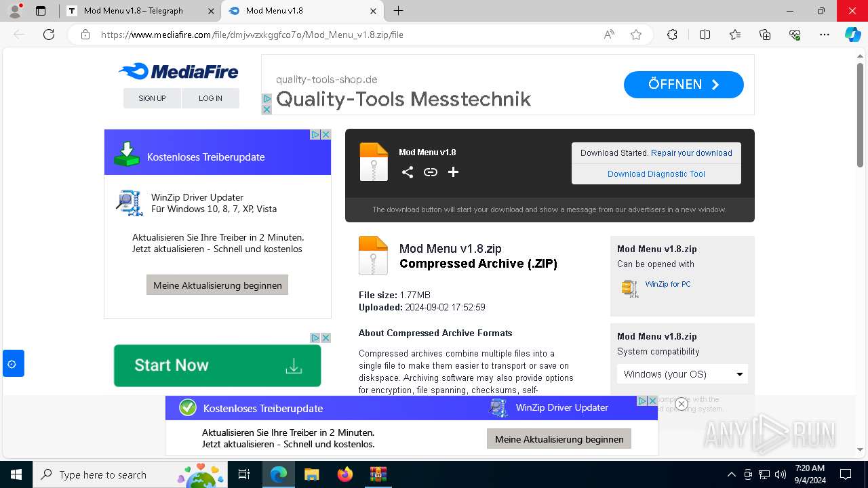Screen dimensions: 868x488
Task: Open a new browser tab
Action: pos(398,11)
